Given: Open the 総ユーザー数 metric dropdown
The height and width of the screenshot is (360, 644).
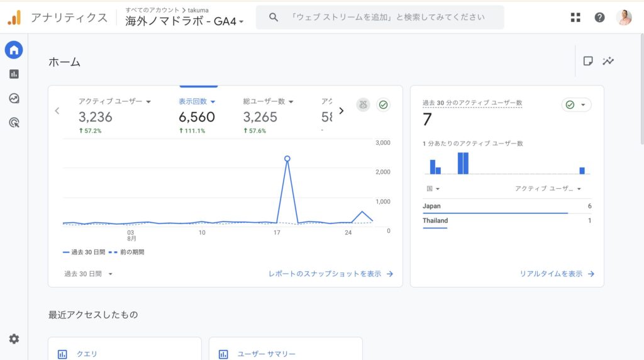Looking at the screenshot, I should [x=268, y=101].
